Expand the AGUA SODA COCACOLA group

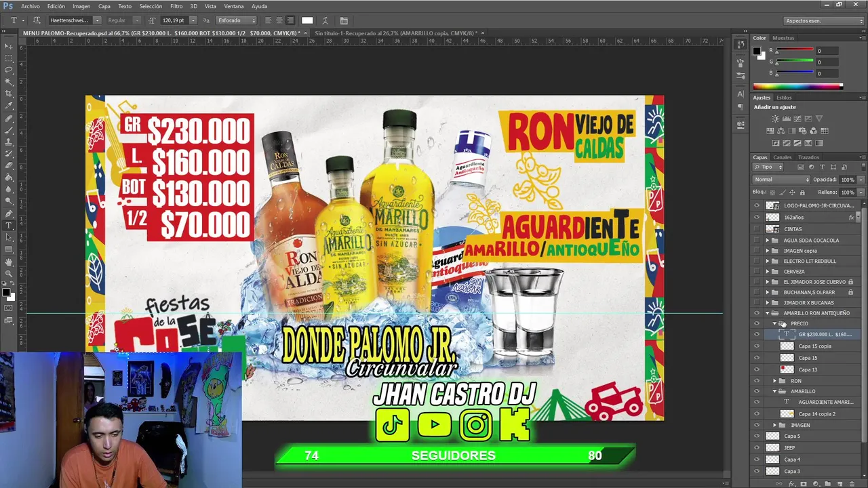click(x=768, y=240)
